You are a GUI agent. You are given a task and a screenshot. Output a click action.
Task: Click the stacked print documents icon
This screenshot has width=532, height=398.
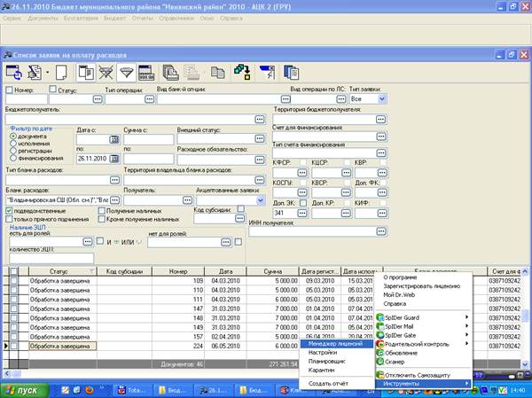[x=170, y=73]
